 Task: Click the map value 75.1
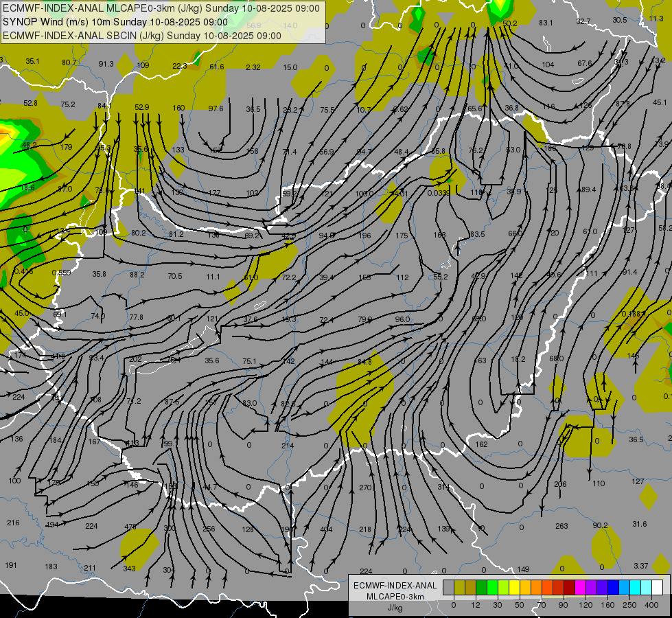tap(249, 362)
